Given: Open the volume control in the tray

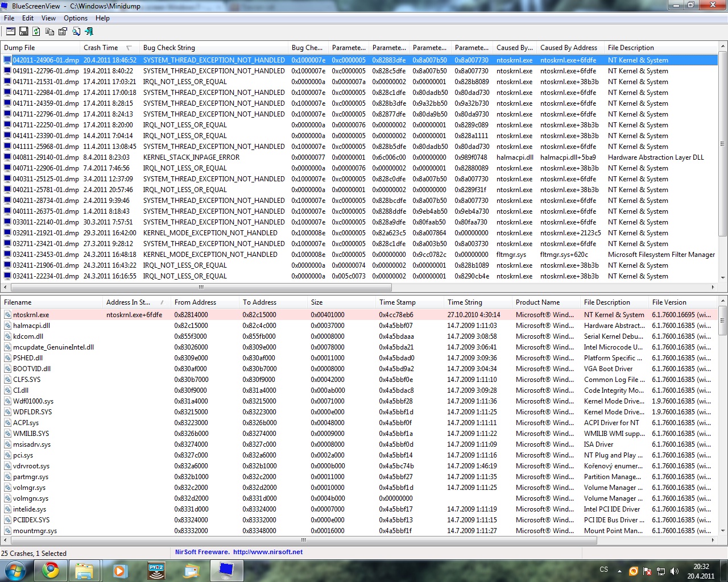Looking at the screenshot, I should click(x=675, y=571).
